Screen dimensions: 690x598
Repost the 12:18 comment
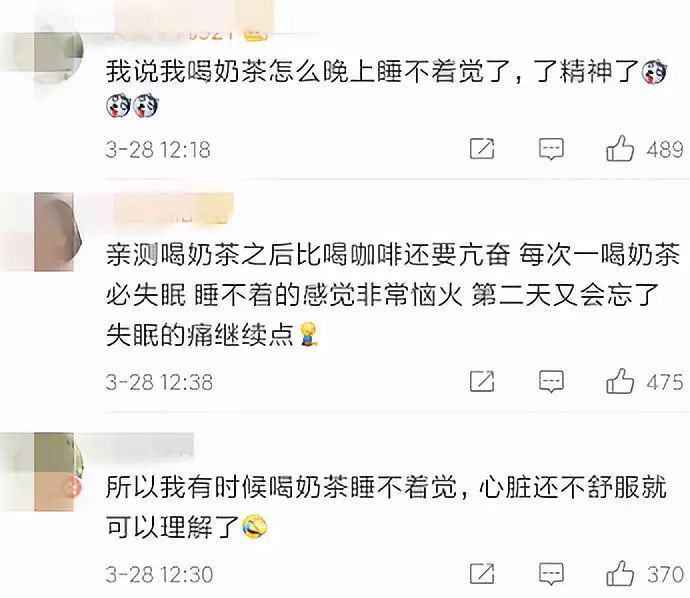tap(482, 148)
